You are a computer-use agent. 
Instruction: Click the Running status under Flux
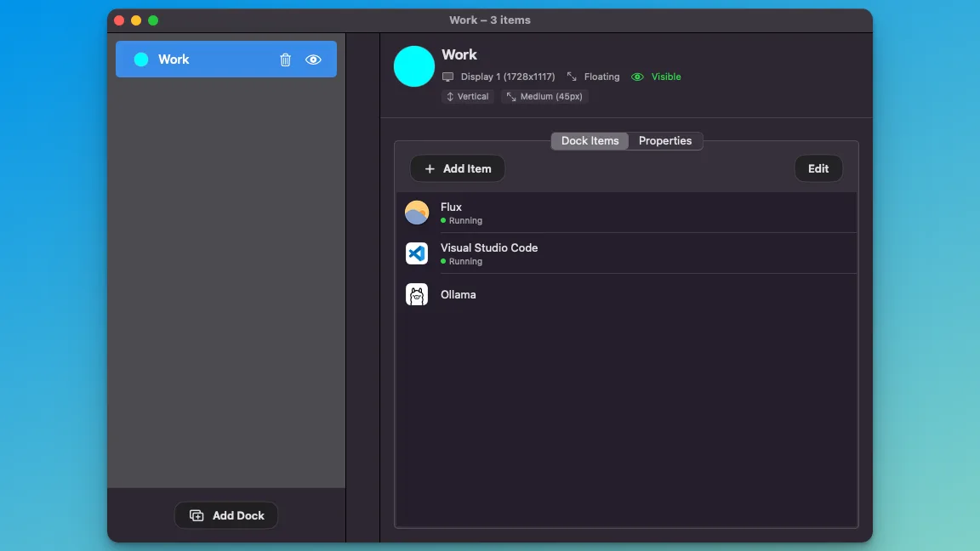pos(461,220)
